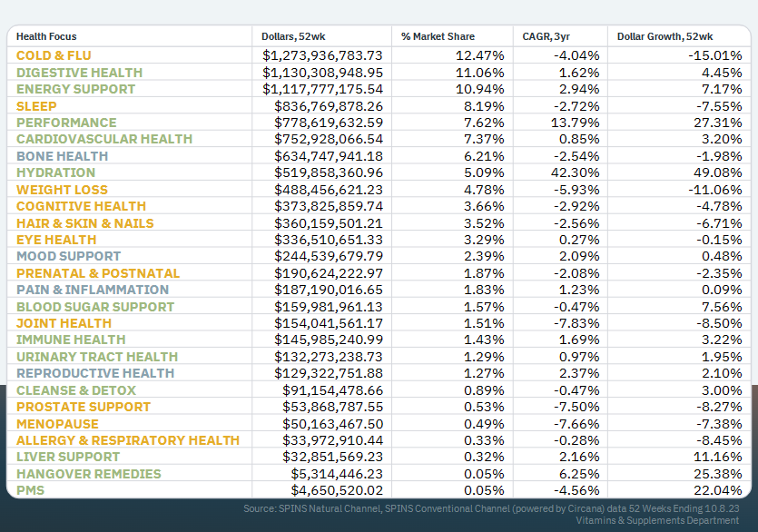Select the HAIR & SKIN & NAILS label
The image size is (758, 532).
[85, 223]
